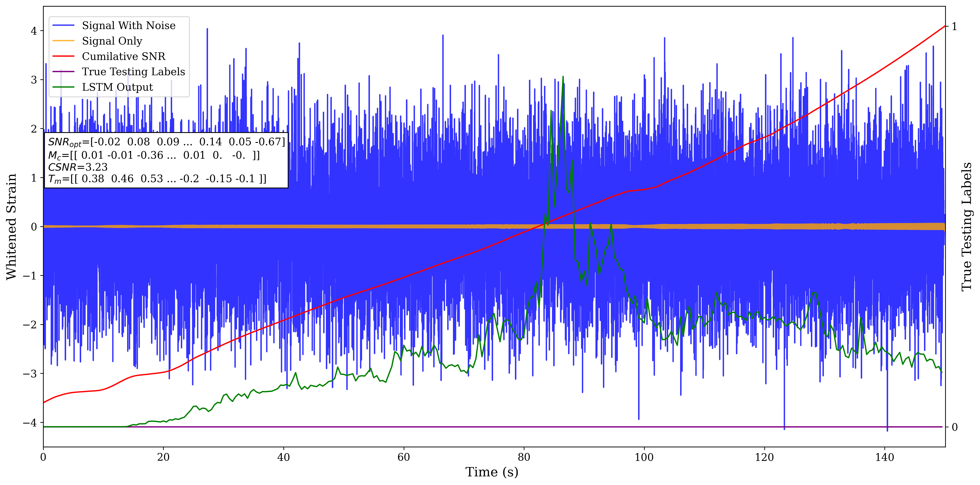
Task: Click x-axis tick label 140
Action: coord(884,457)
